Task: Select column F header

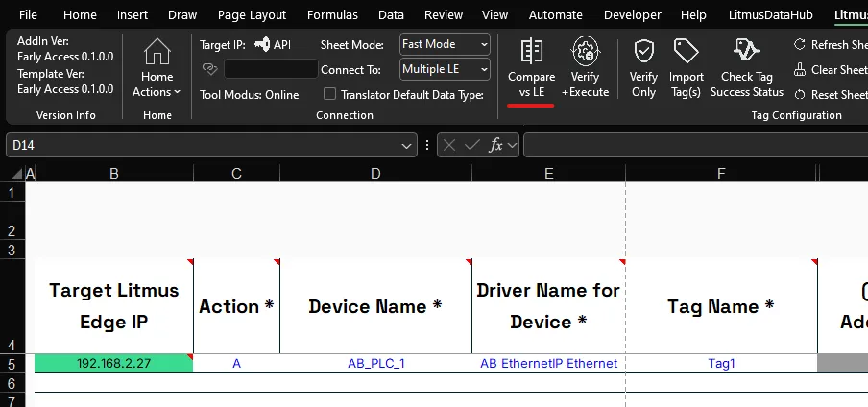Action: pyautogui.click(x=721, y=174)
